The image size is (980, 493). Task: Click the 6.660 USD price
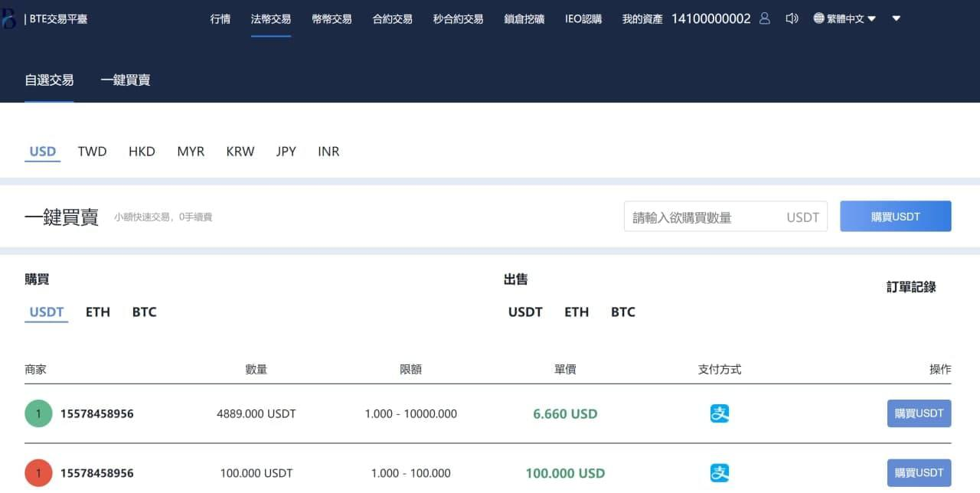point(565,413)
